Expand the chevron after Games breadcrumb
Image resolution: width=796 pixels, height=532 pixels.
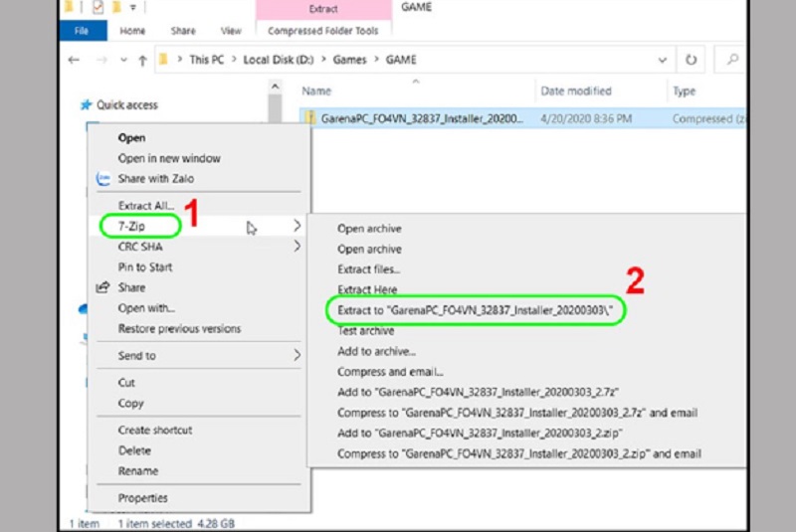click(x=376, y=60)
